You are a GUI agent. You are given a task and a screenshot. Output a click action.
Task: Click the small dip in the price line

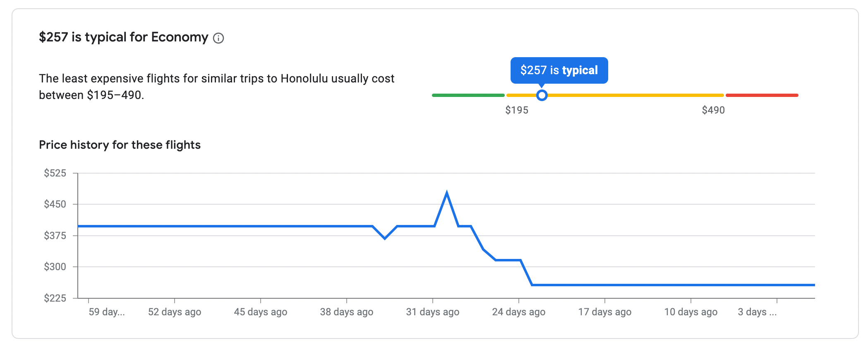[x=385, y=238]
